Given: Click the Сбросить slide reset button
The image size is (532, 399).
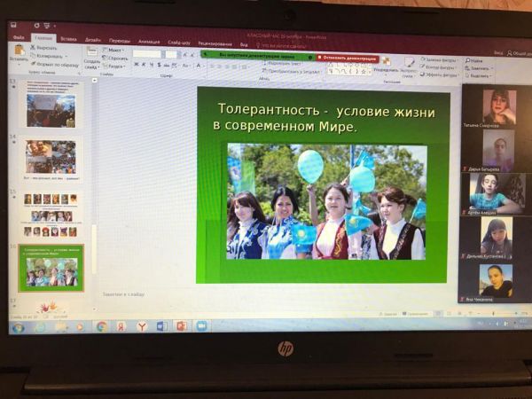Looking at the screenshot, I should [x=116, y=58].
